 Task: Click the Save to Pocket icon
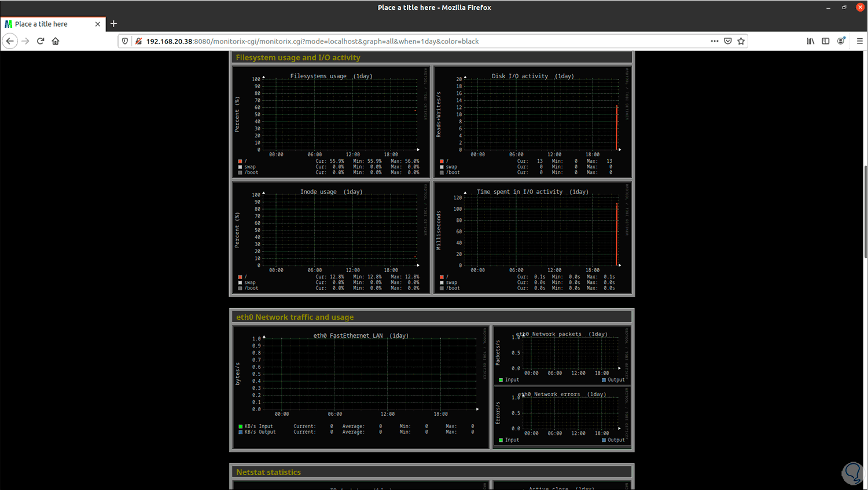click(x=728, y=41)
